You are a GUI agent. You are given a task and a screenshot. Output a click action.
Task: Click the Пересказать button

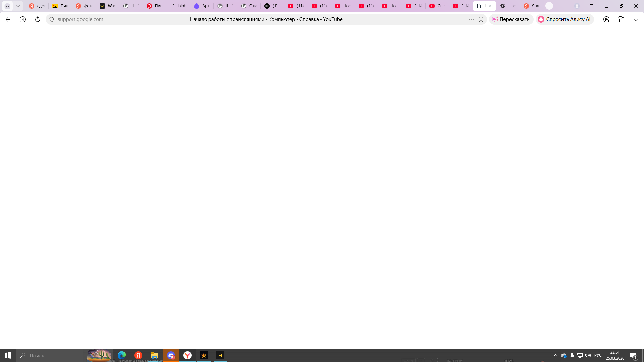(x=511, y=19)
